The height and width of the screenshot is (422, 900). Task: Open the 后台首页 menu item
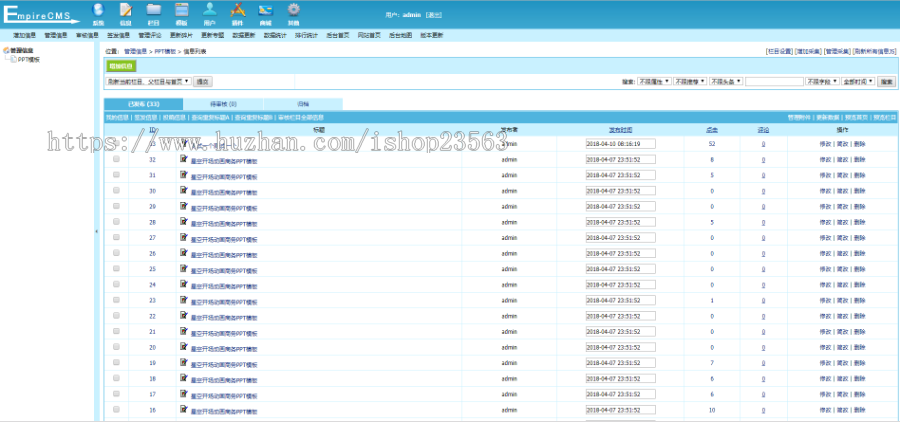click(338, 35)
